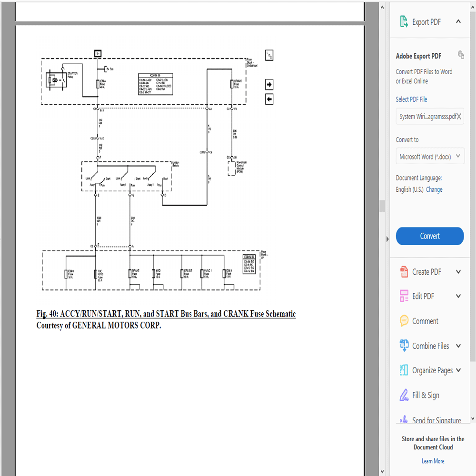Click the Organize Pages label
The height and width of the screenshot is (476, 476).
432,370
